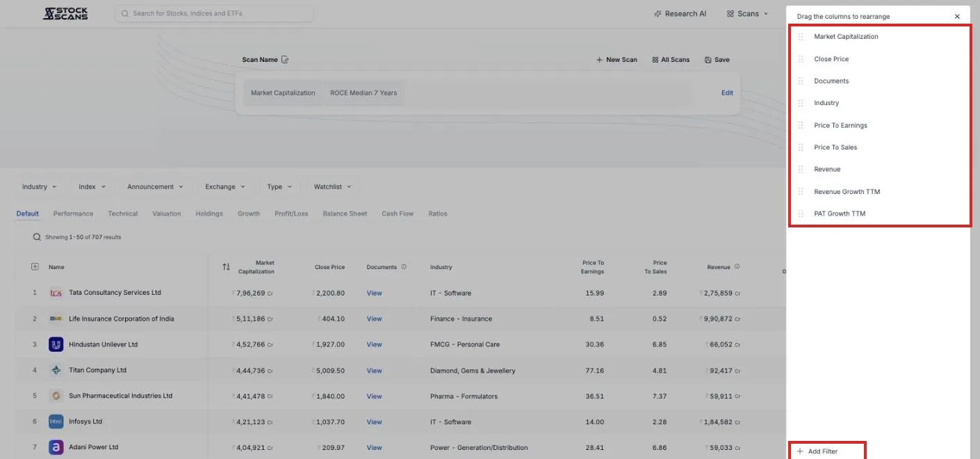Click the Research AI sparkle icon
This screenshot has width=980, height=459.
(658, 14)
